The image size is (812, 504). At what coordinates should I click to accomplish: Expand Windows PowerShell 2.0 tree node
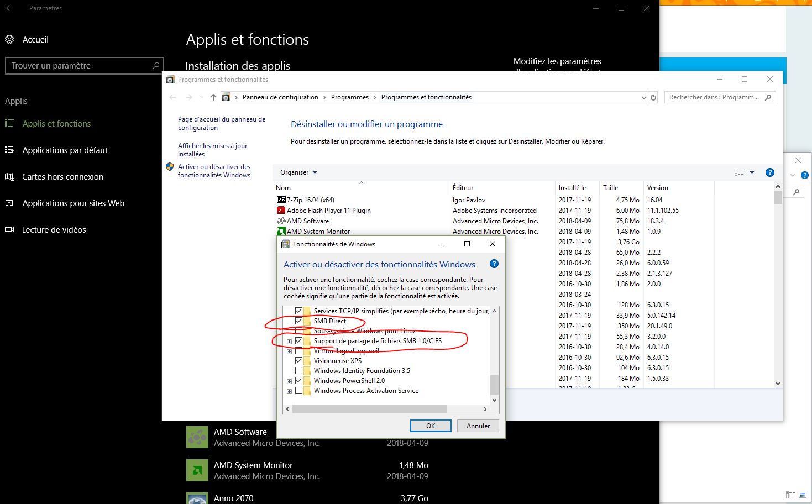coord(289,381)
